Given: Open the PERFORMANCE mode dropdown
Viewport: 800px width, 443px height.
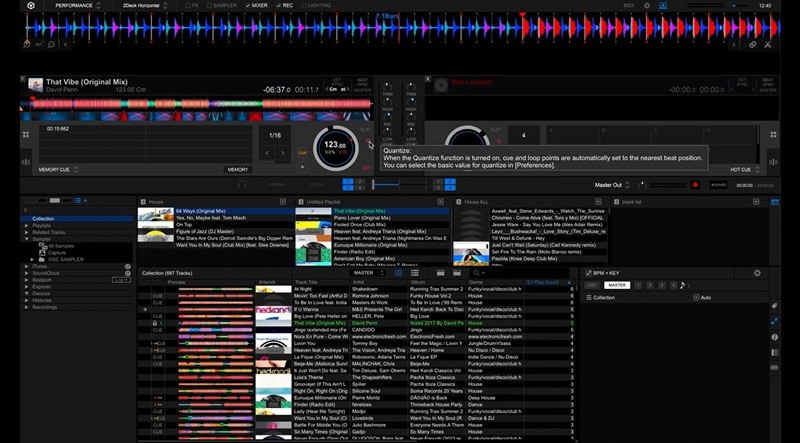Looking at the screenshot, I should [x=78, y=6].
